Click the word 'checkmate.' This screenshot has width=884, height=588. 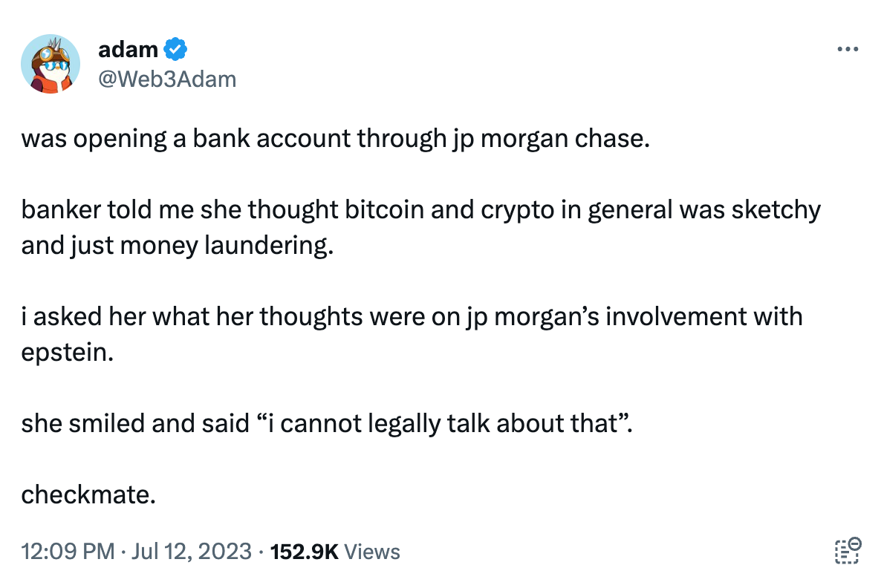pyautogui.click(x=88, y=494)
